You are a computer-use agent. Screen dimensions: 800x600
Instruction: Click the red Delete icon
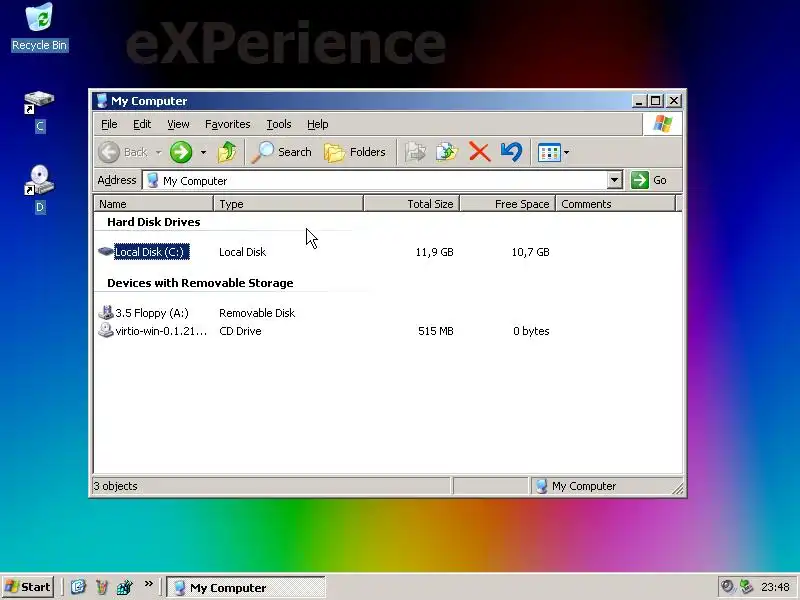coord(480,152)
